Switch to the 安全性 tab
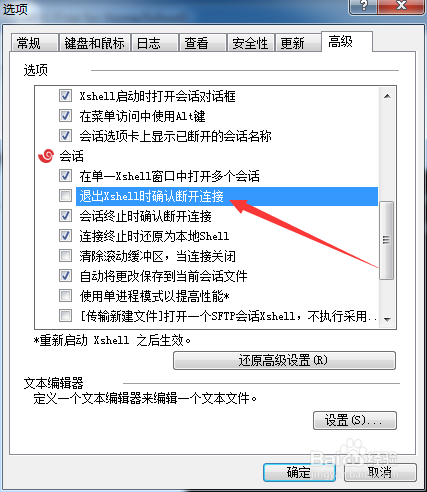427x492 pixels. pyautogui.click(x=251, y=43)
